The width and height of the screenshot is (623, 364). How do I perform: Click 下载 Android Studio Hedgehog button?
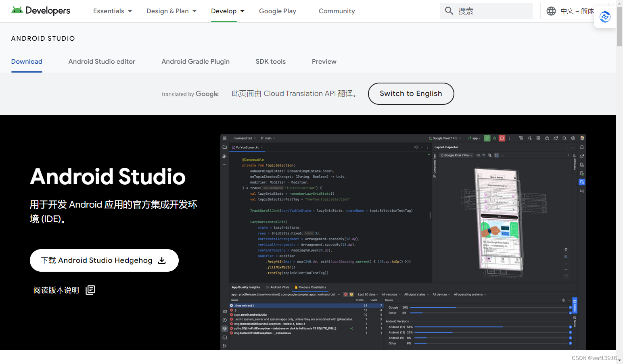[x=104, y=260]
